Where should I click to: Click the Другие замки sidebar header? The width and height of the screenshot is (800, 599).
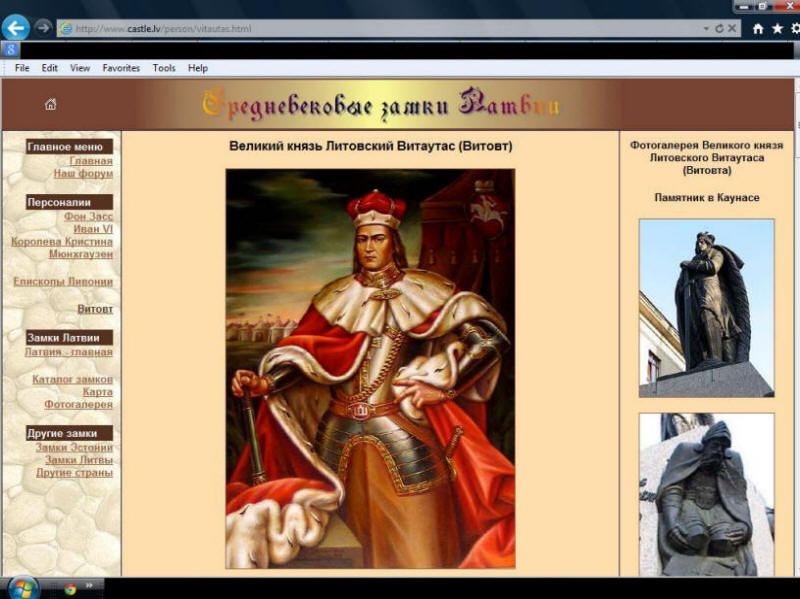point(69,433)
